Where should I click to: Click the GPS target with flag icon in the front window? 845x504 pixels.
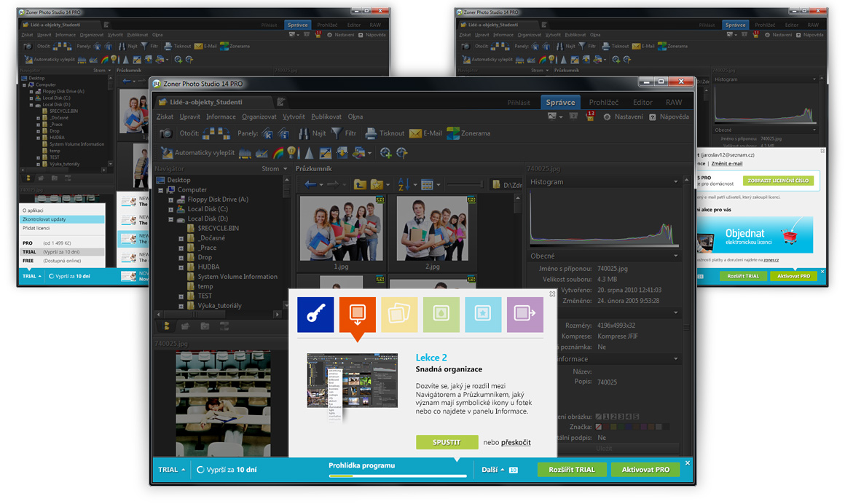click(402, 153)
